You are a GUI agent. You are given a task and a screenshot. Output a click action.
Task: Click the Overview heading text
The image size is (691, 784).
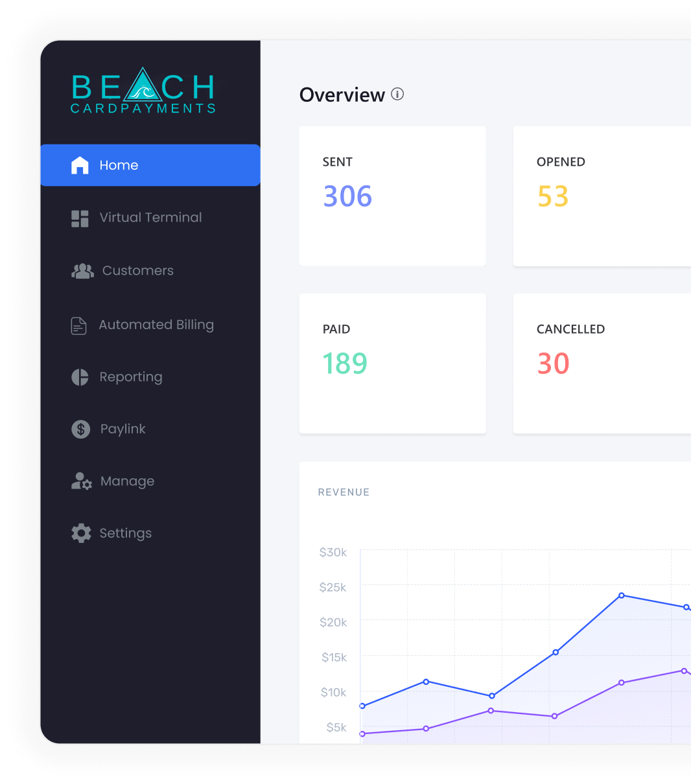click(342, 95)
